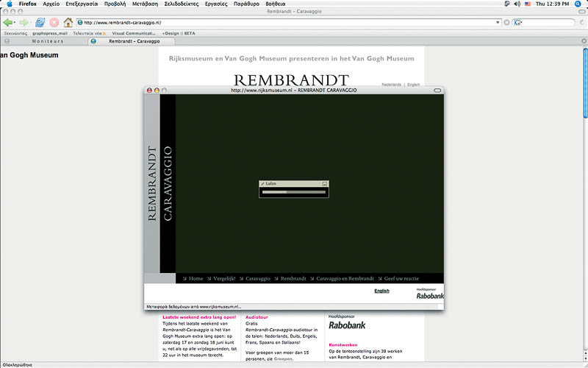Screen dimensions: 588x368
Task: Click the vertical CARAVAGGIO title in popup
Action: point(168,183)
